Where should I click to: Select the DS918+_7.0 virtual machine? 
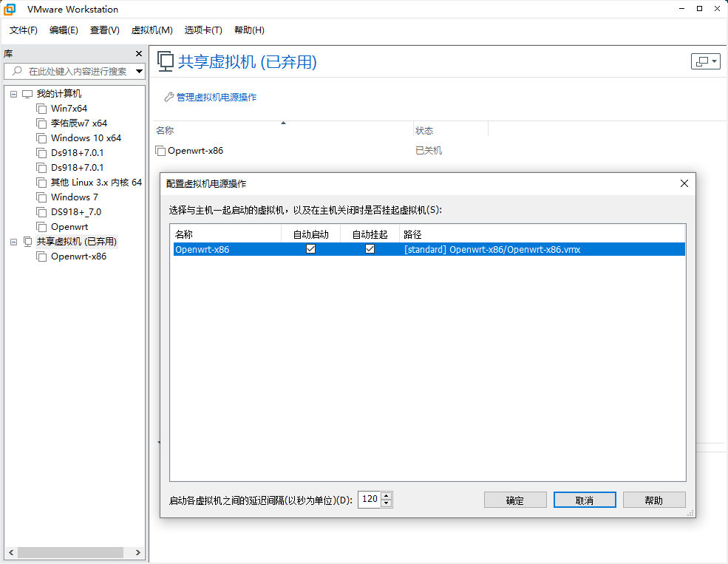click(75, 212)
